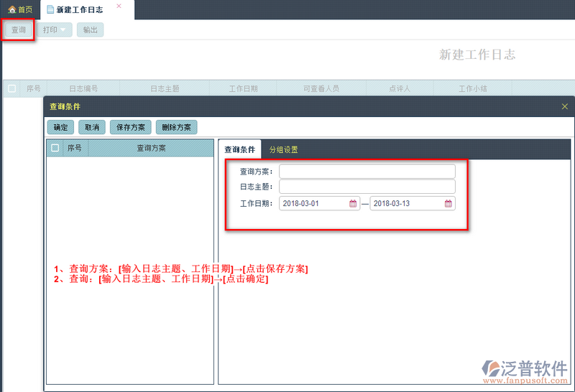Click the document icon on 新建工作日志 tab
Viewport: 575px width, 392px height.
pyautogui.click(x=50, y=9)
